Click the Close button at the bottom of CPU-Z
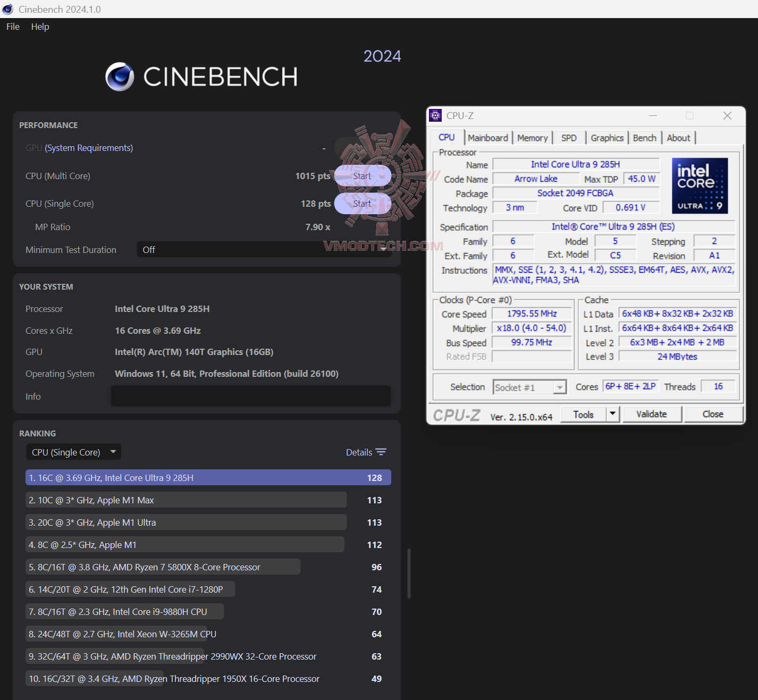This screenshot has height=700, width=758. pyautogui.click(x=713, y=414)
